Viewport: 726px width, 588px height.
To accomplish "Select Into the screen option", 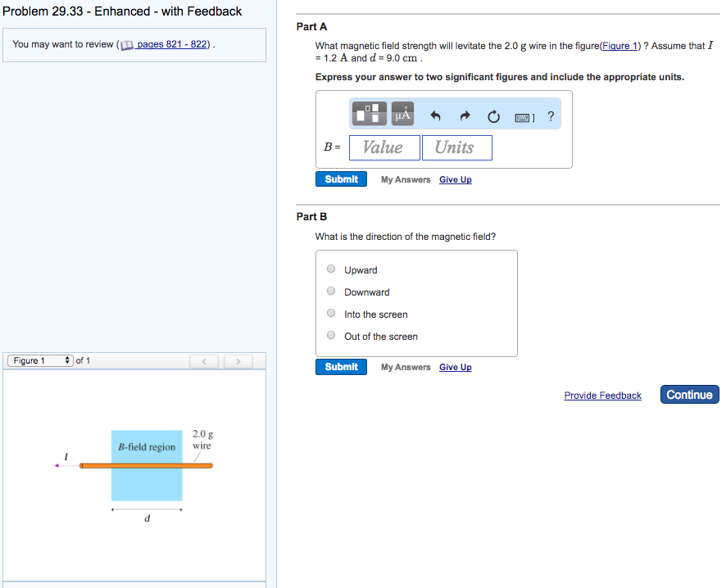I will [331, 313].
